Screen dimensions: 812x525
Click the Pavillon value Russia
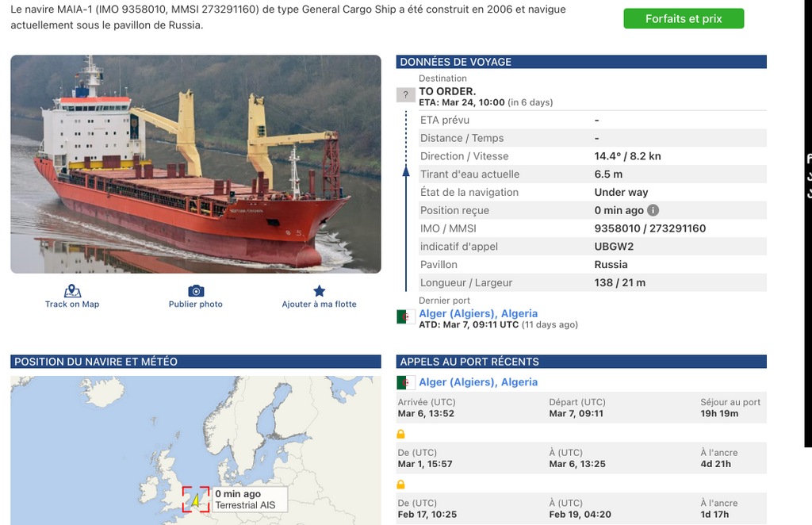click(611, 265)
